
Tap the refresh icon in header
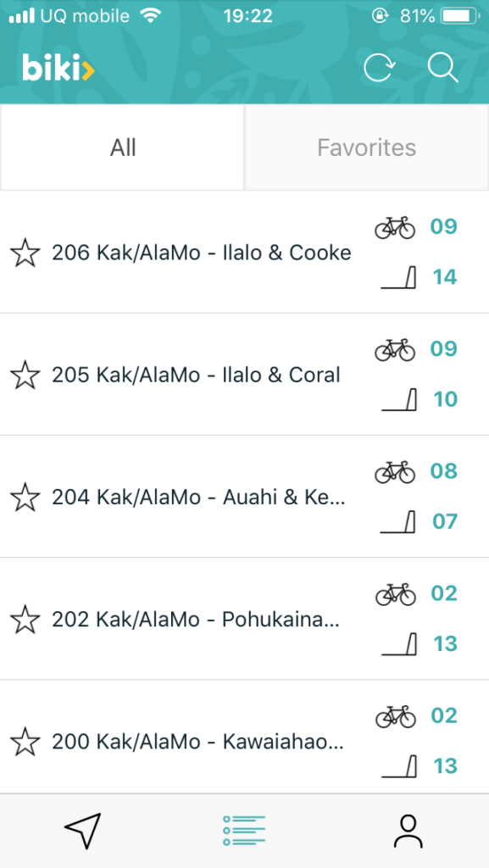(x=379, y=68)
